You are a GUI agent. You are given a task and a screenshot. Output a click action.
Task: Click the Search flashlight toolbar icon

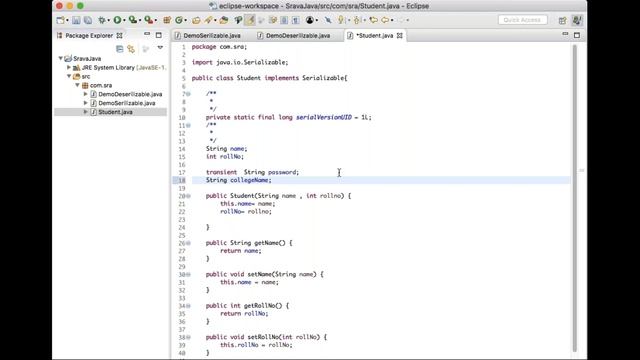click(209, 20)
